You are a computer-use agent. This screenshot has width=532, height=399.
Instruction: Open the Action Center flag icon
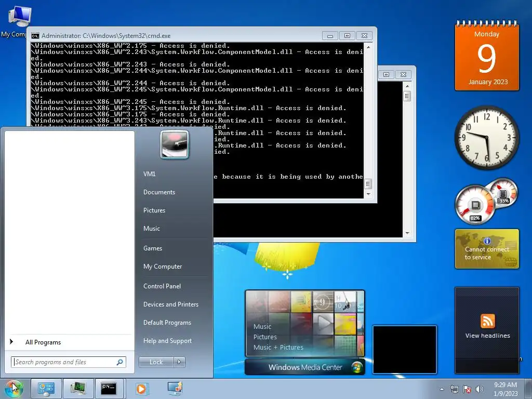pos(467,389)
